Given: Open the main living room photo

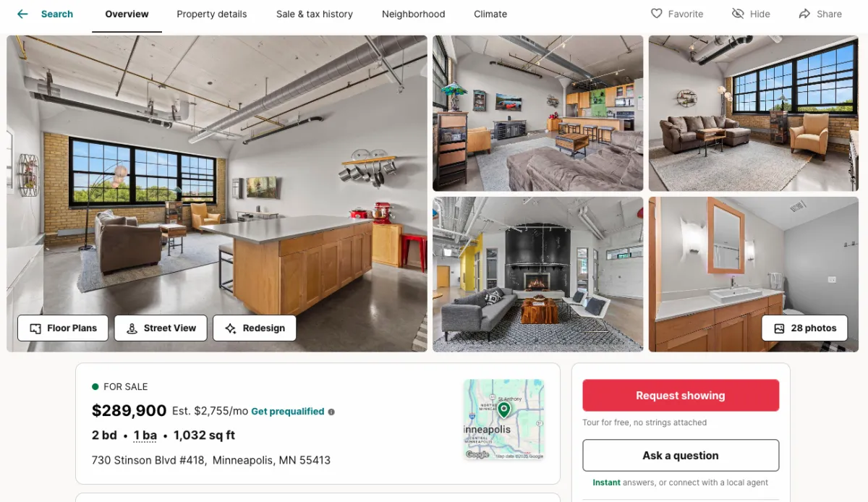Looking at the screenshot, I should pos(217,193).
